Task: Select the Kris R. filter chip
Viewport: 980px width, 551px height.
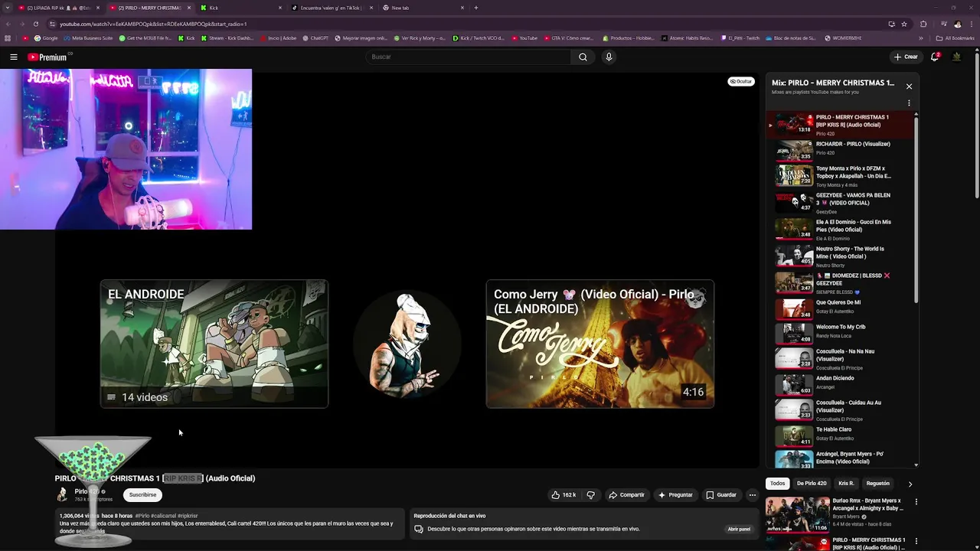Action: 846,484
